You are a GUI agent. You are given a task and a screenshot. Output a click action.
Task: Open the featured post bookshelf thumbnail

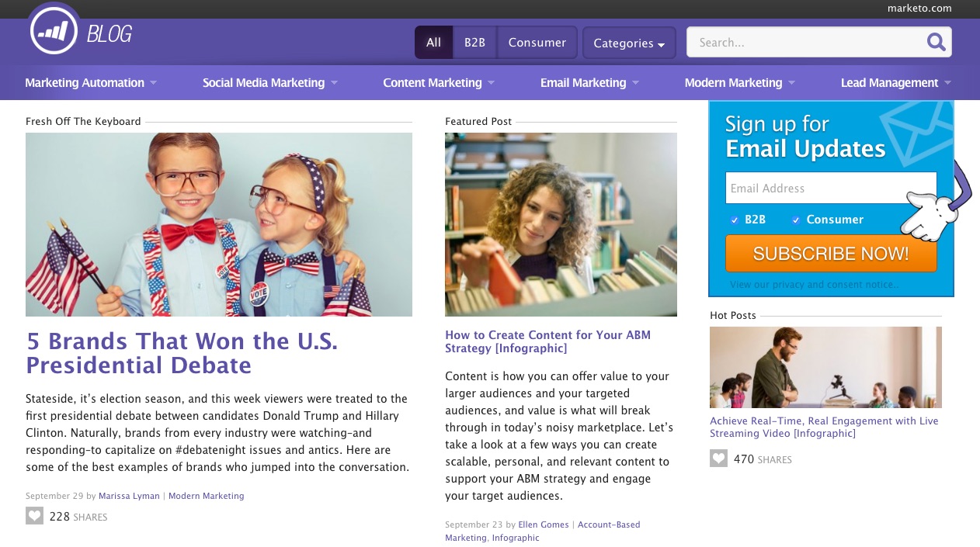tap(561, 224)
